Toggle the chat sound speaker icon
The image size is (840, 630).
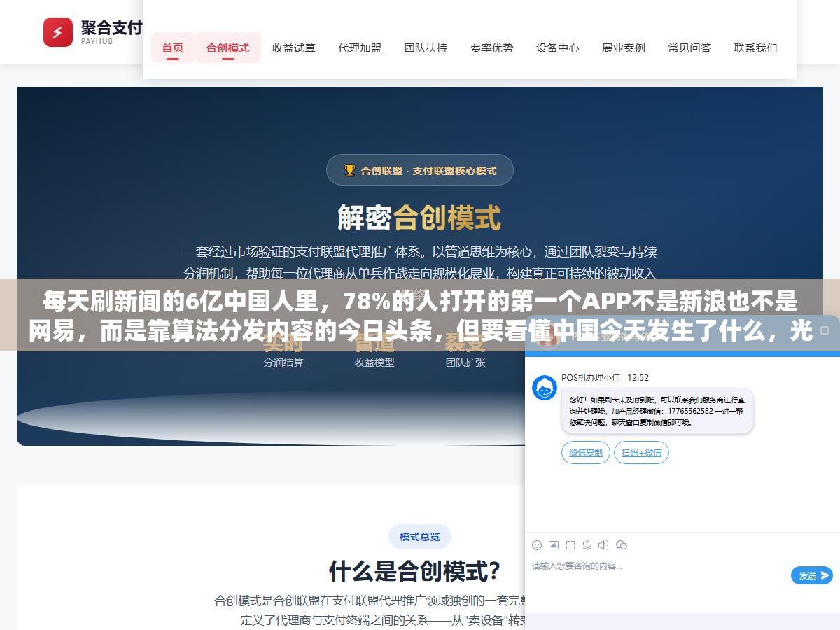(603, 545)
